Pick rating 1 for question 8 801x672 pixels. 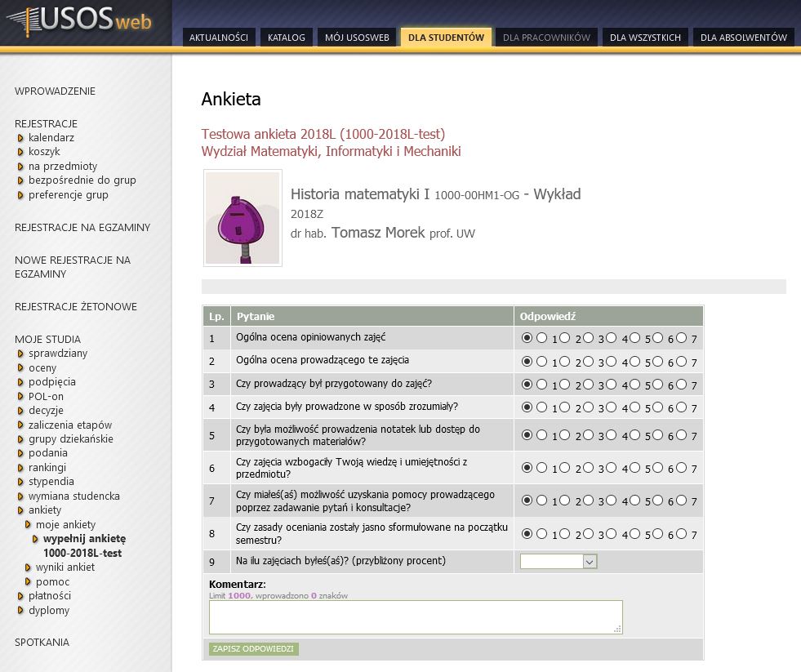click(541, 534)
